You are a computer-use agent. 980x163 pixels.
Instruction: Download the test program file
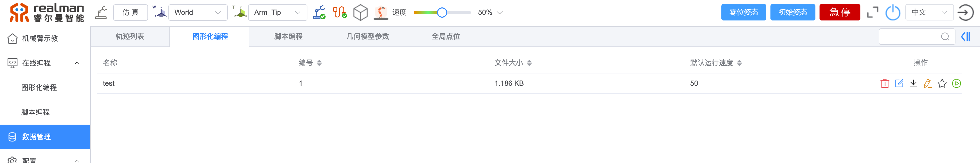point(913,83)
